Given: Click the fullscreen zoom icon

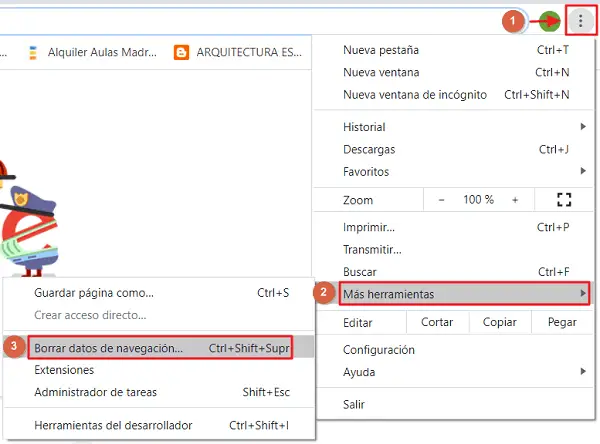Looking at the screenshot, I should (563, 200).
